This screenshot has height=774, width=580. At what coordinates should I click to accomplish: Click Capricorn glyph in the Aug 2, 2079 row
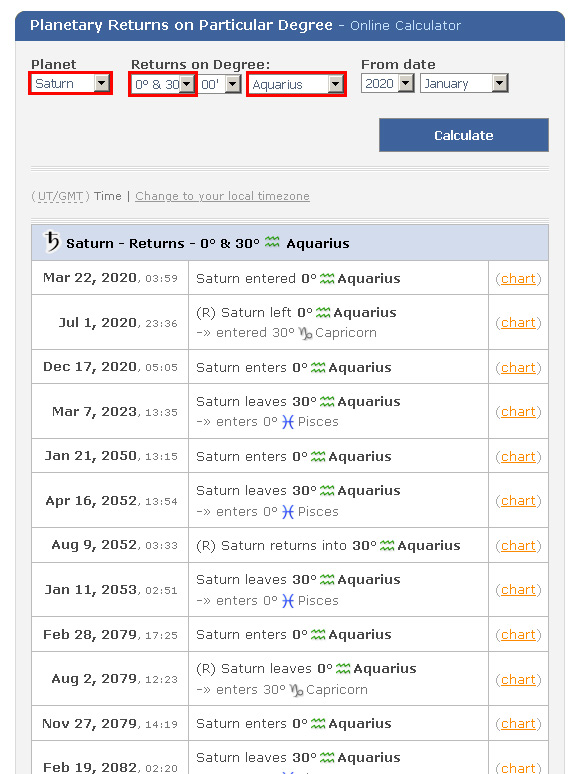[297, 690]
